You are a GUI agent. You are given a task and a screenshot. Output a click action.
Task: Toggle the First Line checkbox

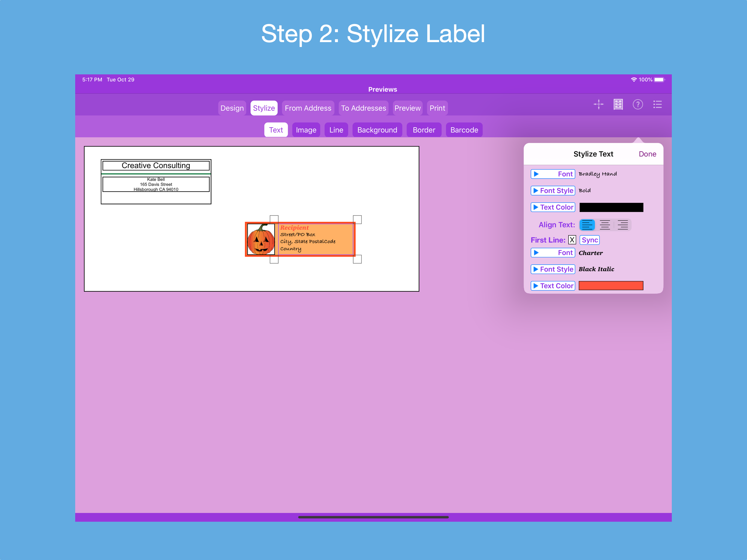click(x=572, y=240)
